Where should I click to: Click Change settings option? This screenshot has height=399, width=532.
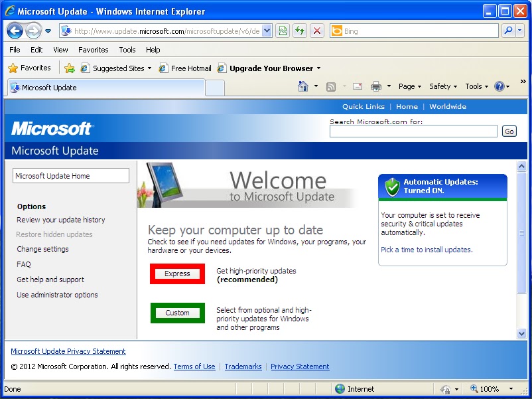(x=42, y=249)
